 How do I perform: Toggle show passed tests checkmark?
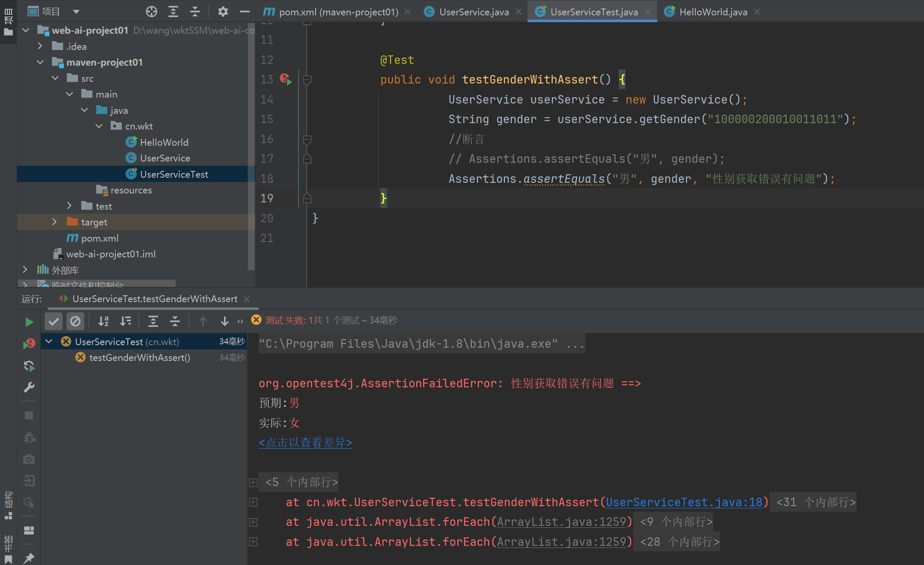coord(54,321)
